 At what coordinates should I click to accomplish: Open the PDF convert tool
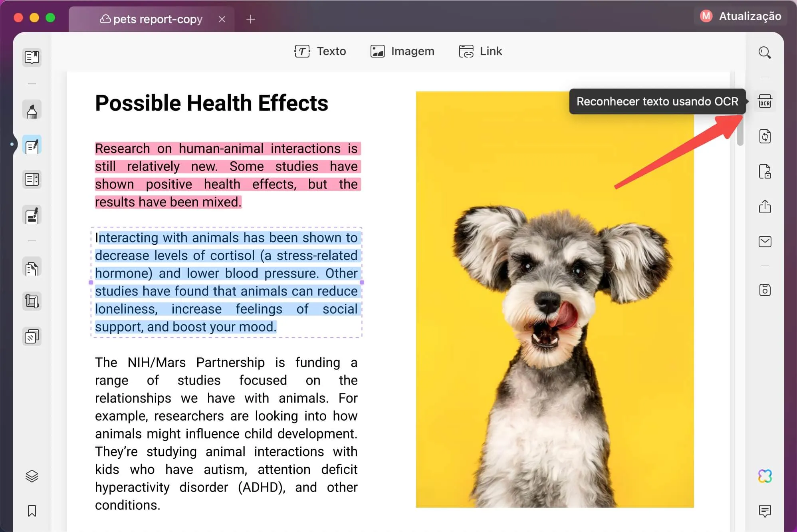click(x=765, y=136)
